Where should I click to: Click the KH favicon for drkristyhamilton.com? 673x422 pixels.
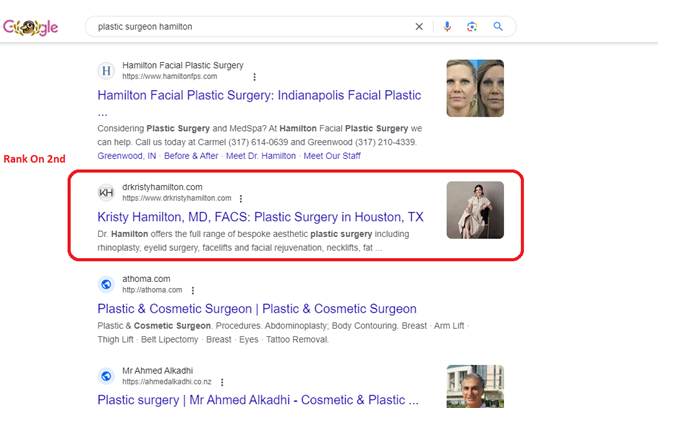(x=106, y=193)
